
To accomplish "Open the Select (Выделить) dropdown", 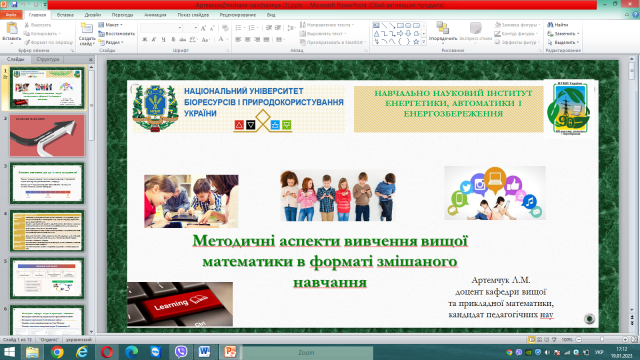I will (563, 42).
